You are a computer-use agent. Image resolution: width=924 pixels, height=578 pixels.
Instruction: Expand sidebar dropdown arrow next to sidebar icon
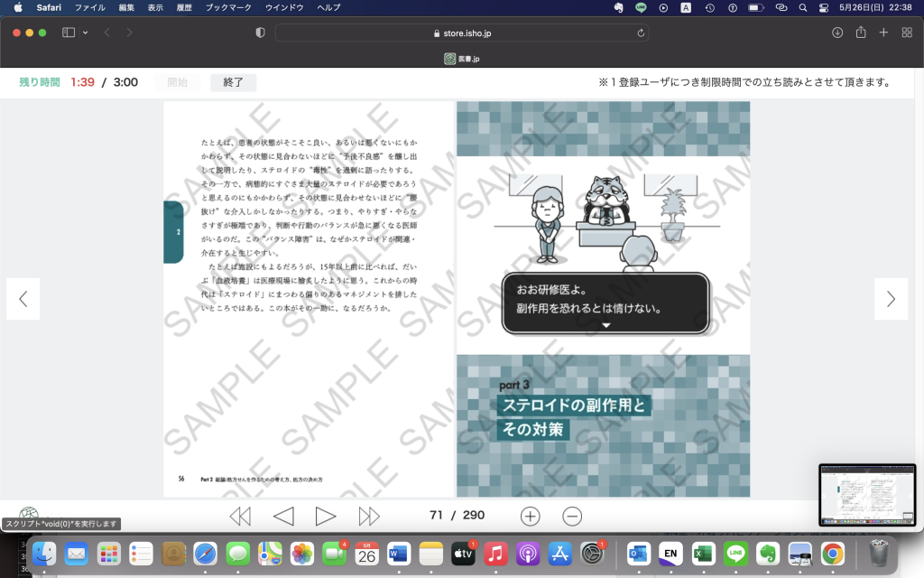86,33
